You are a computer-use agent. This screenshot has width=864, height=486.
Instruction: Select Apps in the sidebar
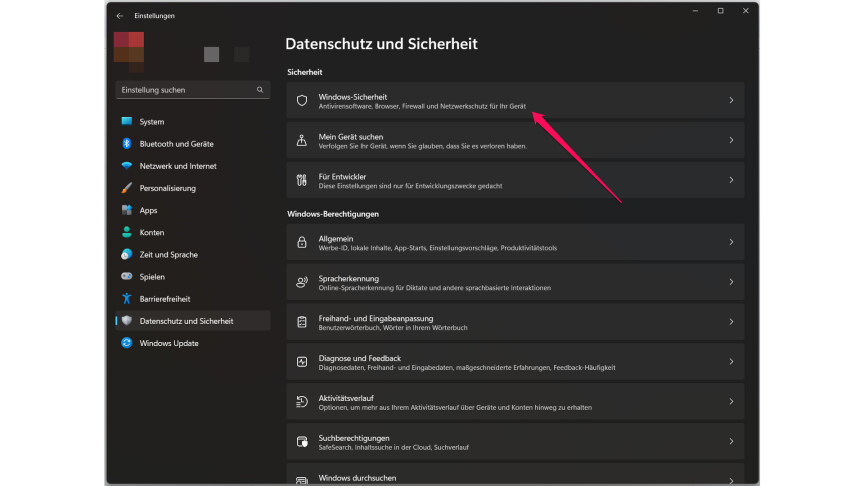point(192,210)
